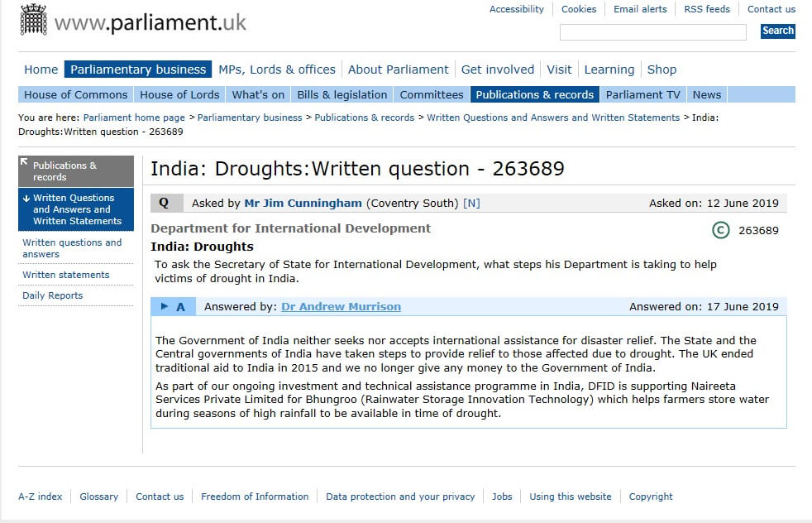Open the Freedom of Information footer link
The width and height of the screenshot is (812, 523).
(255, 497)
